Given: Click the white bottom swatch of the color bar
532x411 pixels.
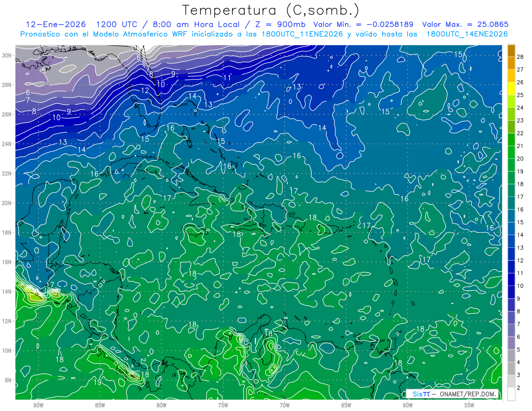Looking at the screenshot, I should tap(512, 394).
